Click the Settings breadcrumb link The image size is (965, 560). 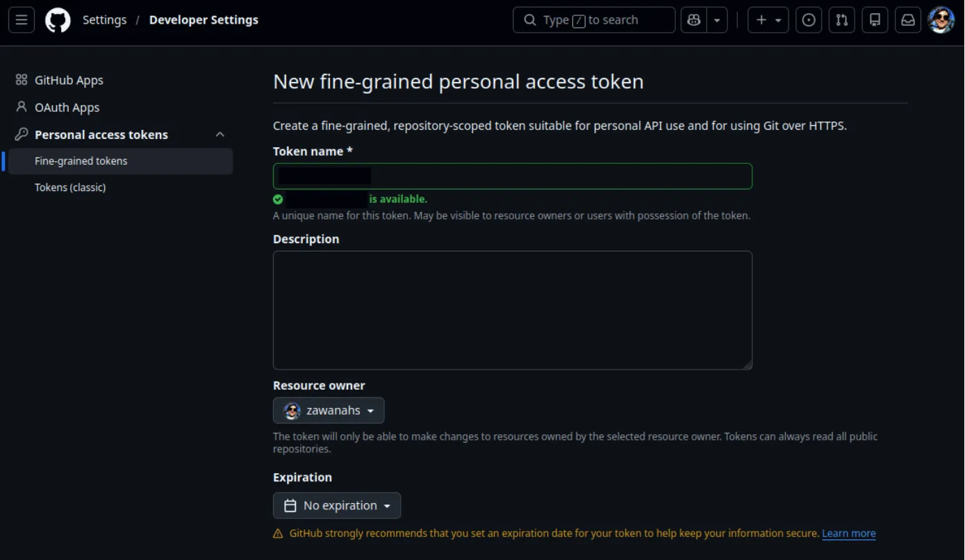pos(104,20)
